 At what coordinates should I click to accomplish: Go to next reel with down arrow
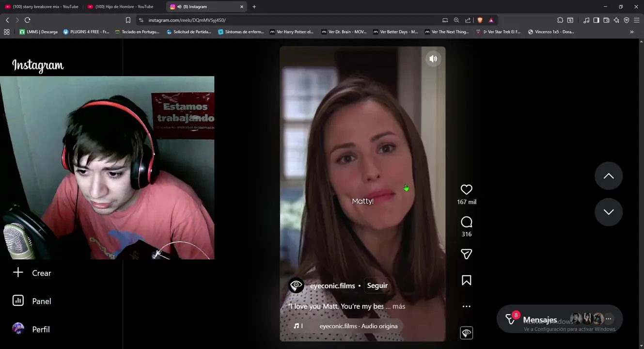(x=609, y=212)
